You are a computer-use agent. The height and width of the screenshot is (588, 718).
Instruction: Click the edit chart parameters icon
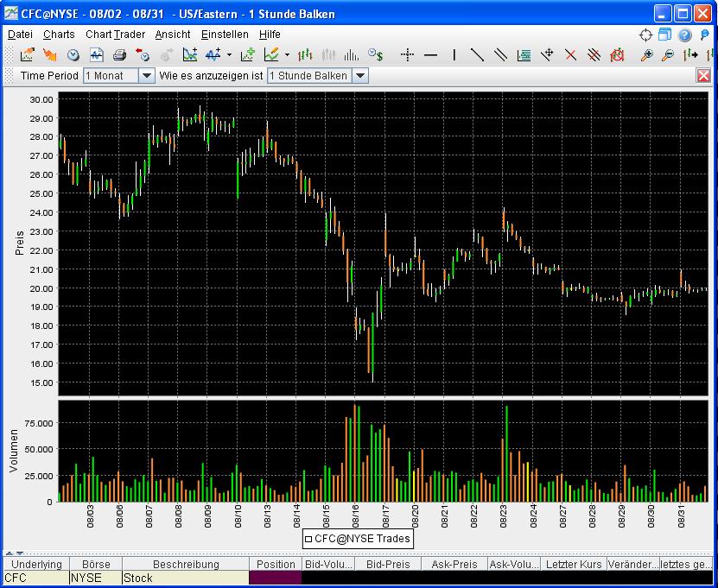(27, 55)
